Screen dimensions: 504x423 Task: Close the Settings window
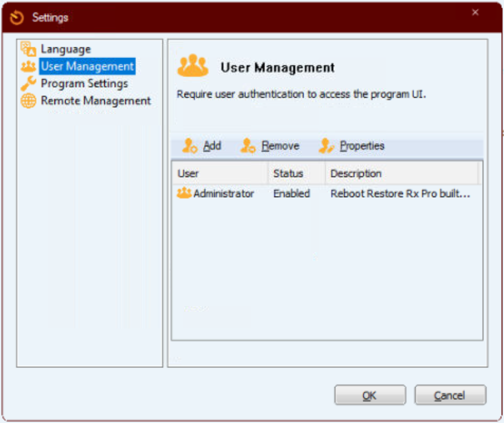click(x=475, y=12)
